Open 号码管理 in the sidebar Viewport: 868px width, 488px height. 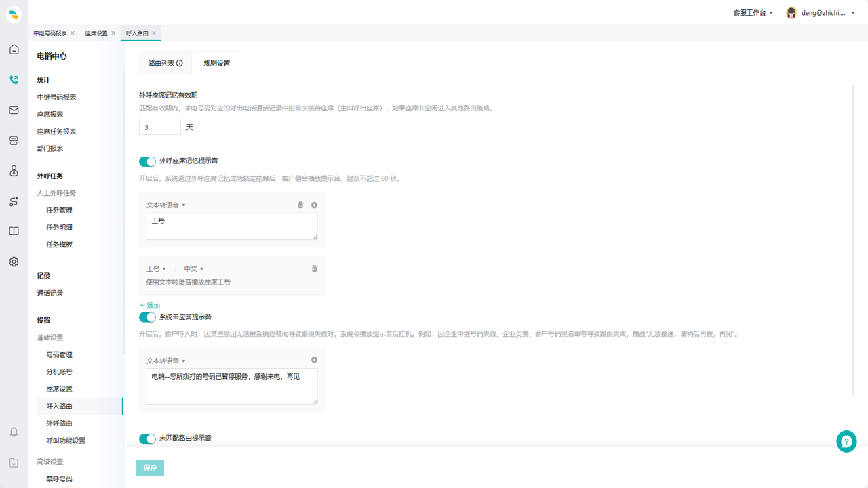pyautogui.click(x=59, y=354)
